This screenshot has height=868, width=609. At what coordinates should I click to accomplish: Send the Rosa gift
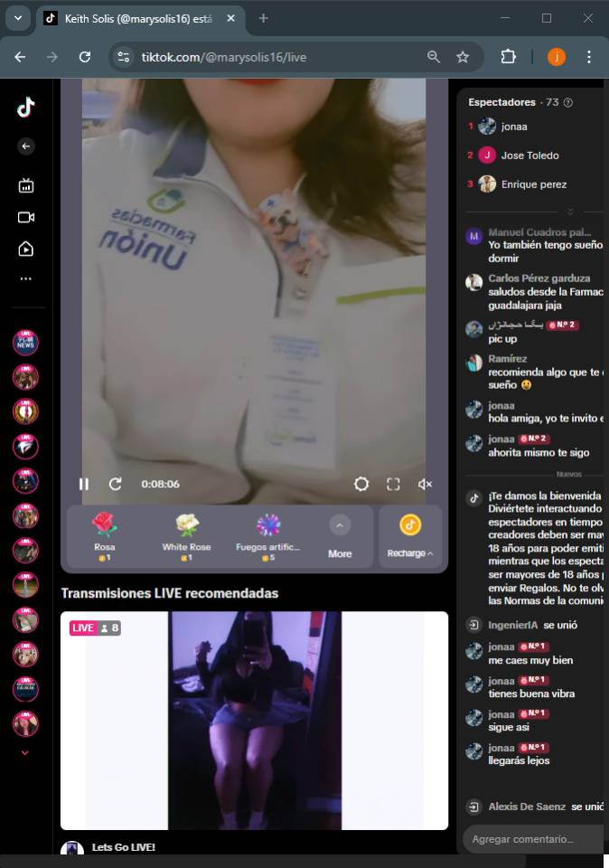105,535
